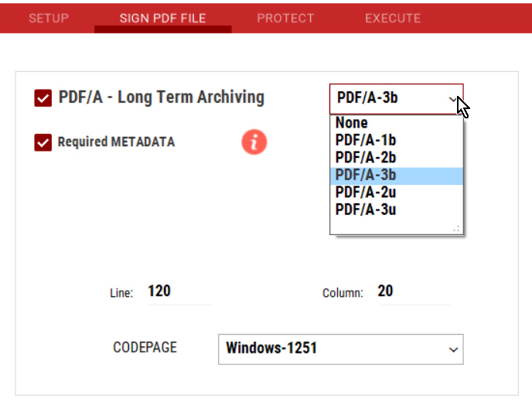Select None from the PDF/A list
The width and height of the screenshot is (532, 413).
tap(396, 123)
